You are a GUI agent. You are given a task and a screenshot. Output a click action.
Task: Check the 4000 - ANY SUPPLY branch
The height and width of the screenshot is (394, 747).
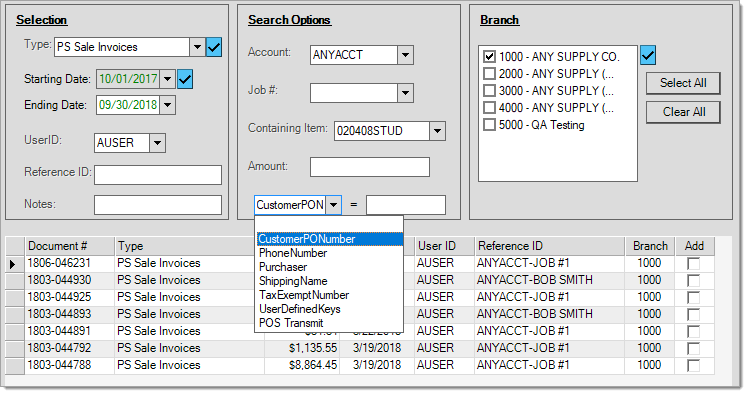click(489, 108)
